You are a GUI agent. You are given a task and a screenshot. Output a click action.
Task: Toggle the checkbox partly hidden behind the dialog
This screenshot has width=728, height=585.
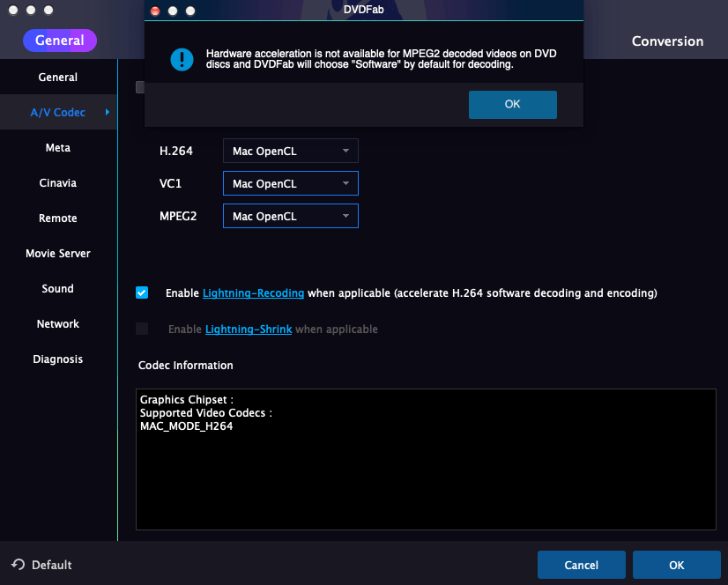(140, 87)
